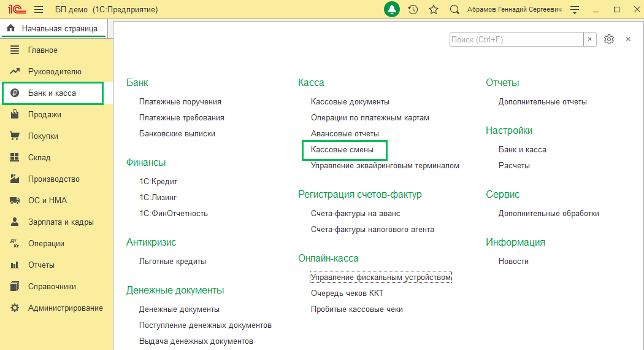644x350 pixels.
Task: Open Дополнительные обработки
Action: (549, 214)
